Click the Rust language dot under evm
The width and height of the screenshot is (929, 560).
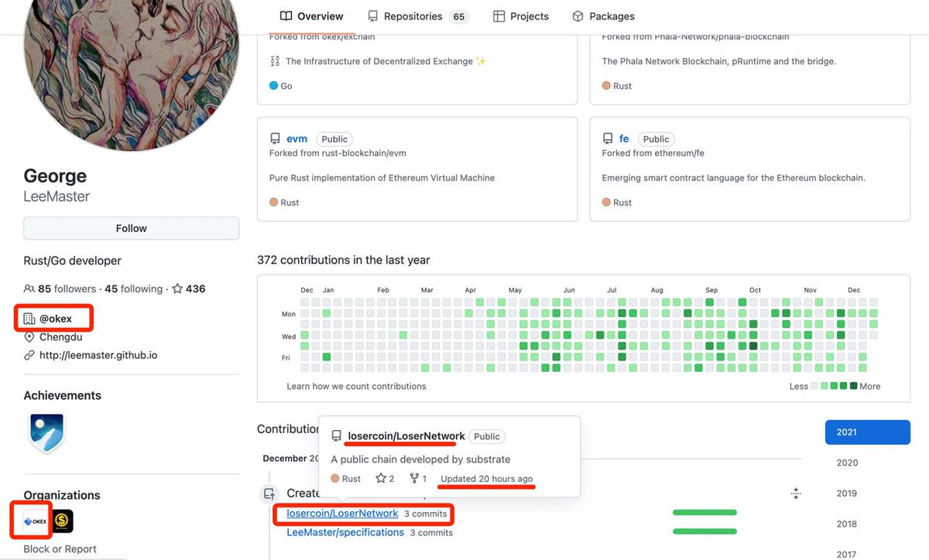click(273, 203)
